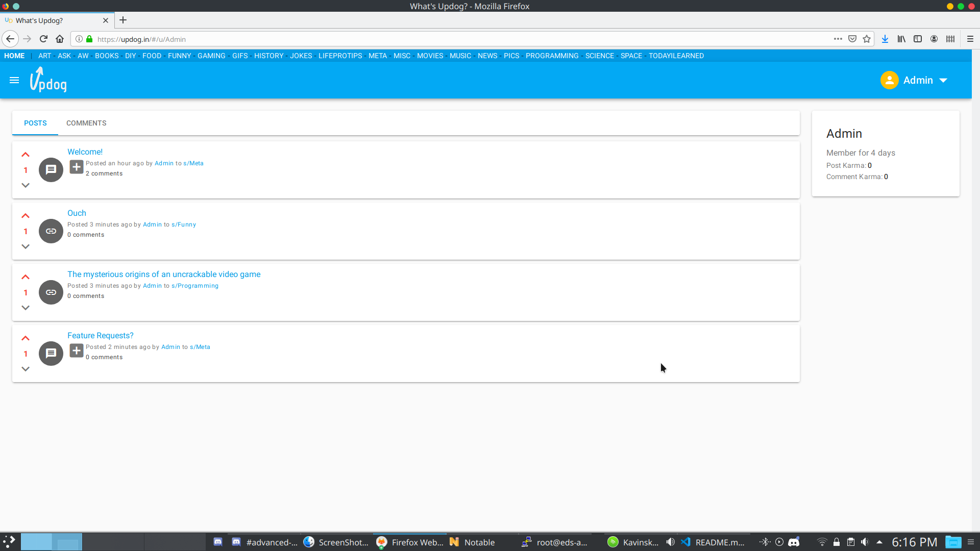Expand the Welcome! post plus icon
The width and height of the screenshot is (980, 551).
pyautogui.click(x=77, y=167)
